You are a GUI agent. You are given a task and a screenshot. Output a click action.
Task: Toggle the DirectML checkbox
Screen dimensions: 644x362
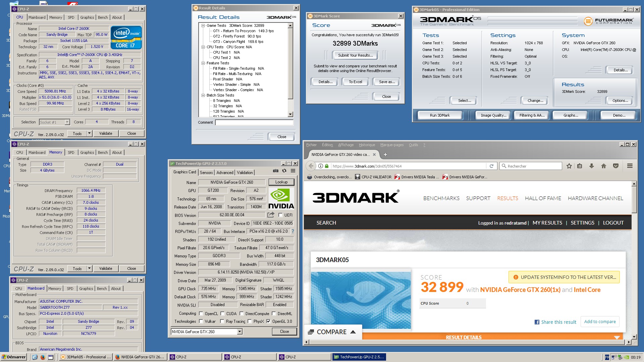pos(274,314)
